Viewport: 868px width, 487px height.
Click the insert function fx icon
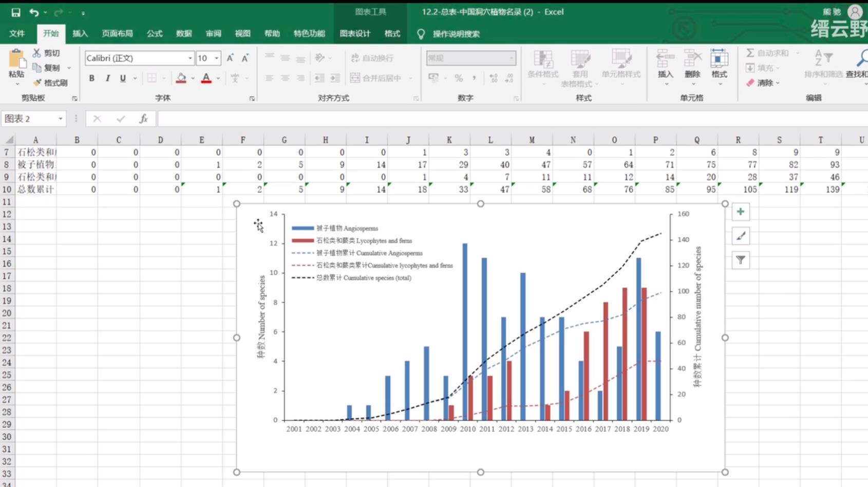coord(143,119)
